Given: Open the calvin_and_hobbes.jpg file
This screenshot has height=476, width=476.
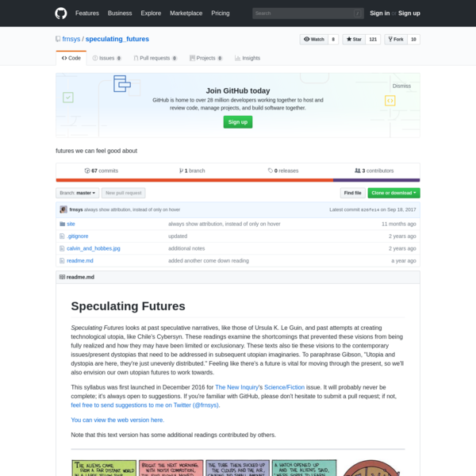Looking at the screenshot, I should 93,248.
